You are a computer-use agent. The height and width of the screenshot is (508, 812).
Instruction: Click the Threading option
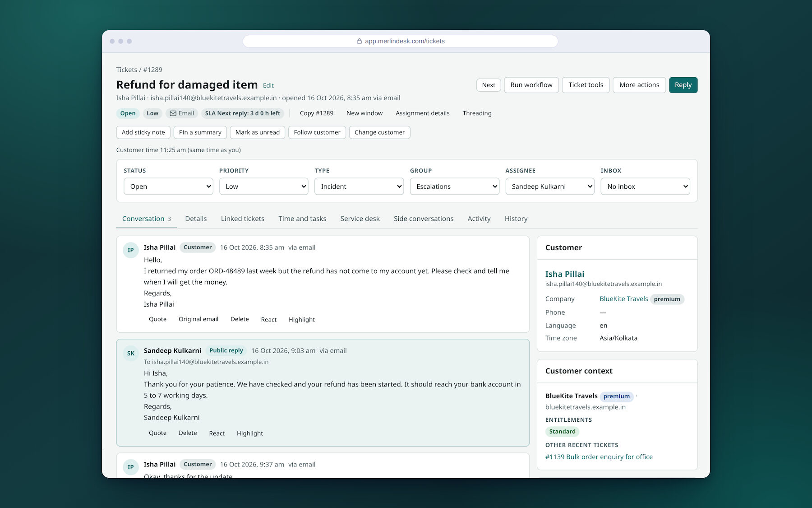coord(477,113)
